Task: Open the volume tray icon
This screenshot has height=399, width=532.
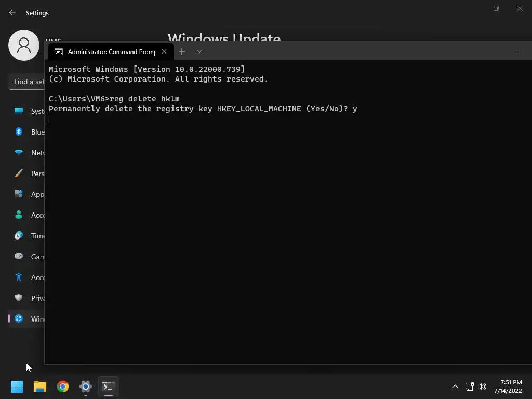Action: pos(482,387)
